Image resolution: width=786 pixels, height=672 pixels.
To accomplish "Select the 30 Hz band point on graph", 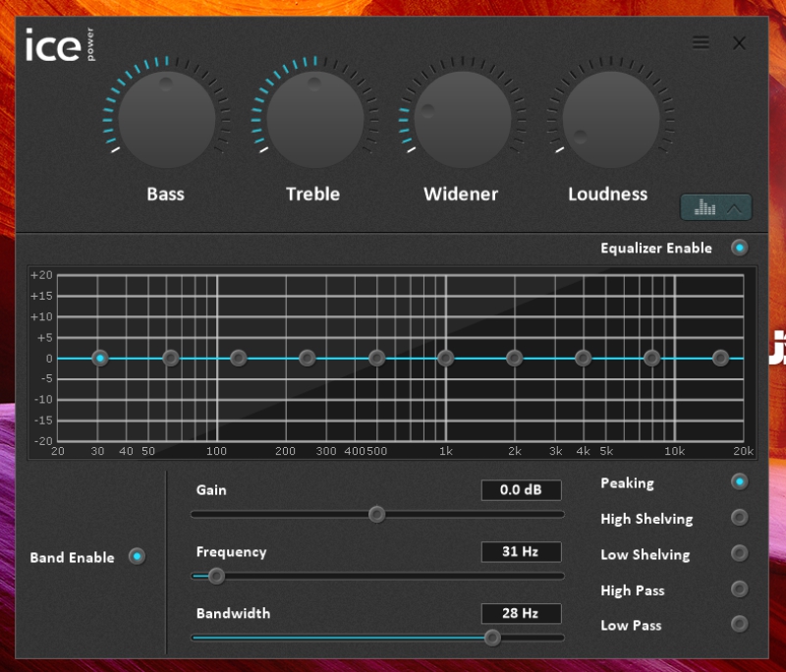I will pos(99,359).
